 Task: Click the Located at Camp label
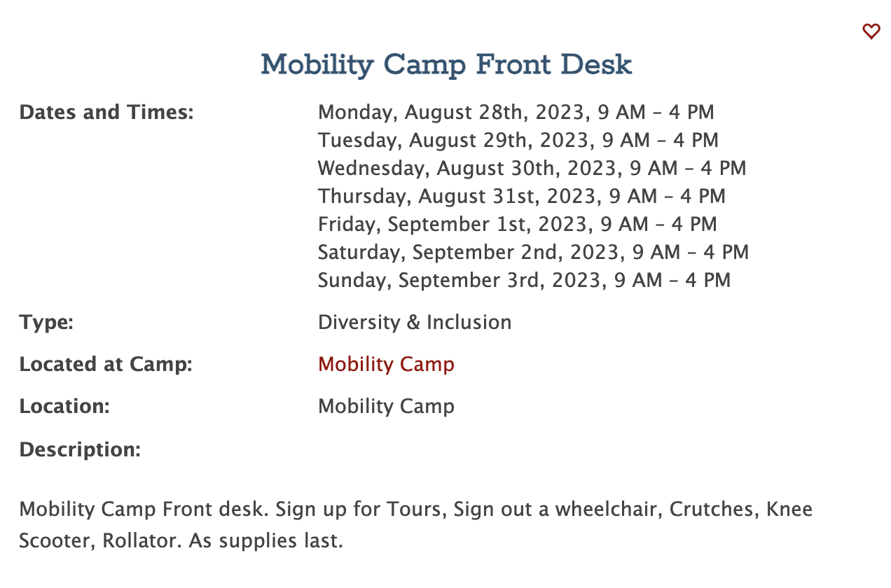coord(106,364)
